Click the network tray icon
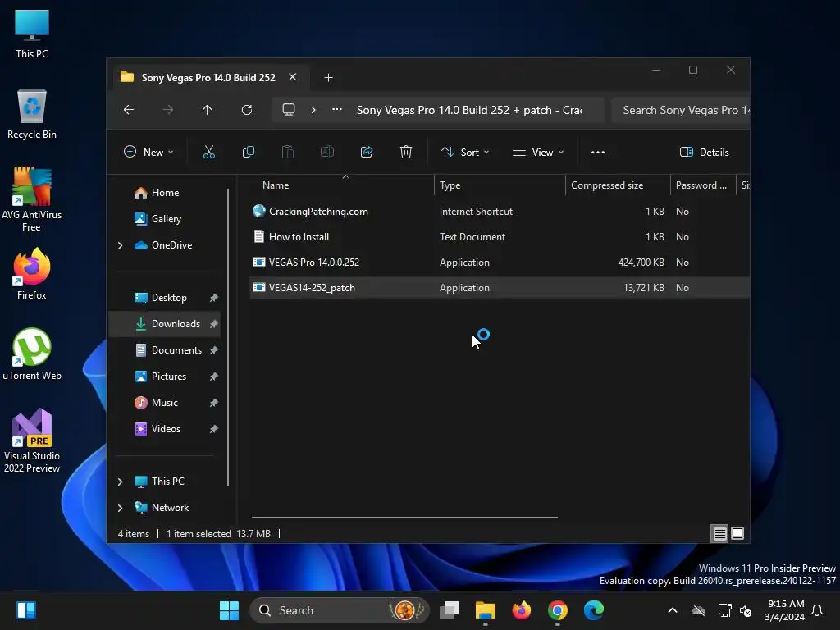The image size is (840, 630). (x=725, y=610)
